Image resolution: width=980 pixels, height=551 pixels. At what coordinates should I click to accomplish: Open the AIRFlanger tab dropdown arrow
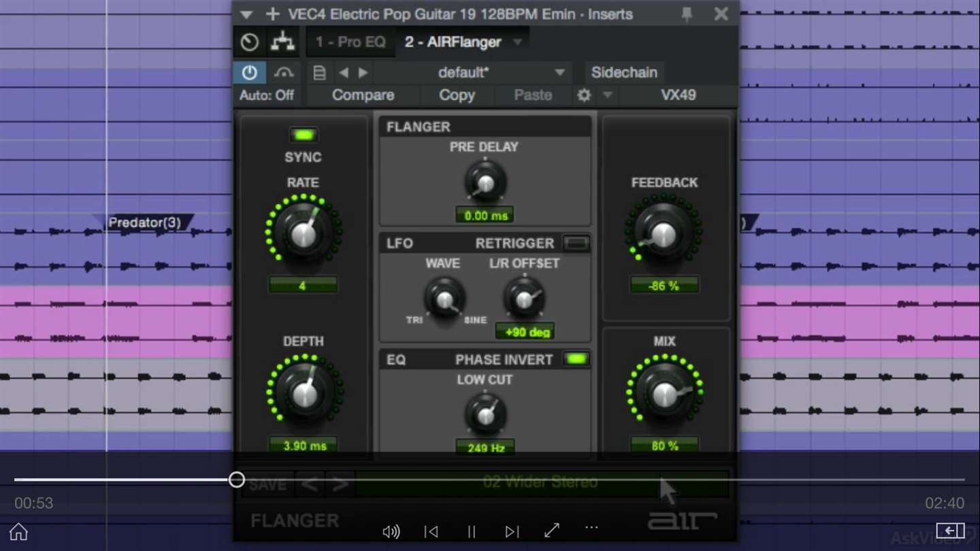517,42
